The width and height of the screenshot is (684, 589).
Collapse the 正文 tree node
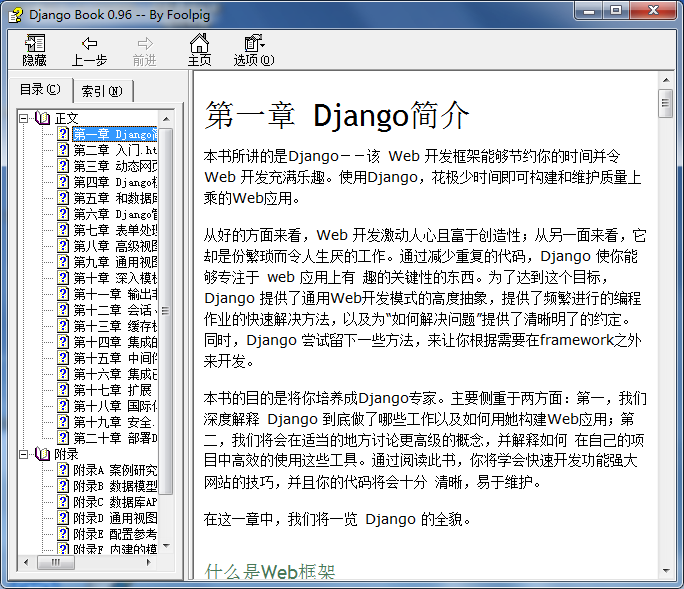tap(24, 118)
